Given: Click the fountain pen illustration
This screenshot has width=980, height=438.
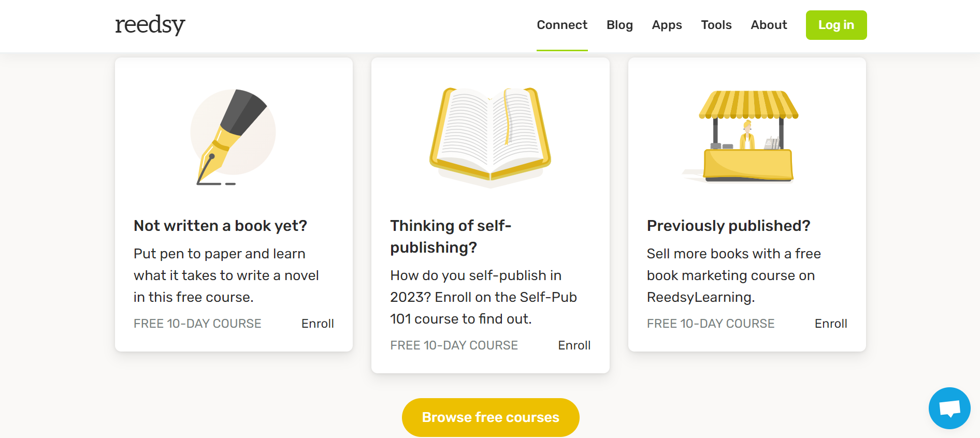Looking at the screenshot, I should click(233, 137).
